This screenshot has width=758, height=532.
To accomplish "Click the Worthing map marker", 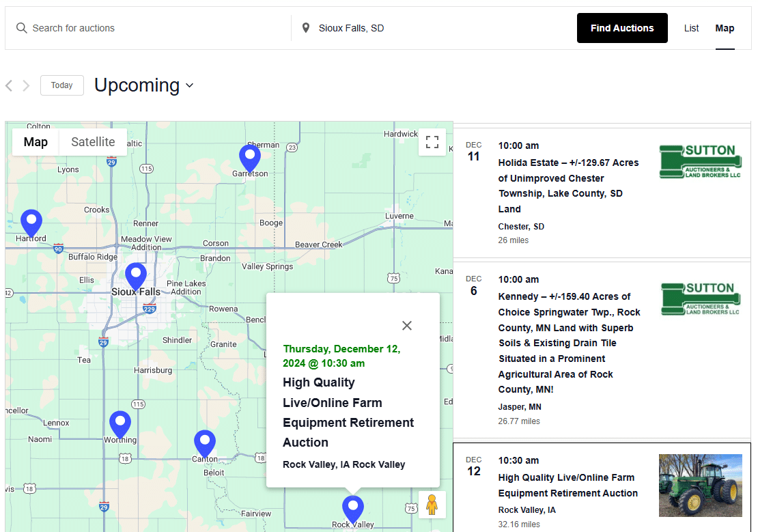I will (x=120, y=424).
